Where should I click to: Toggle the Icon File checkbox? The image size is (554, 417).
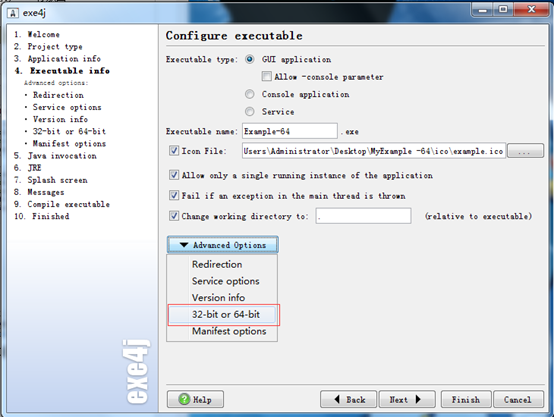pyautogui.click(x=174, y=151)
